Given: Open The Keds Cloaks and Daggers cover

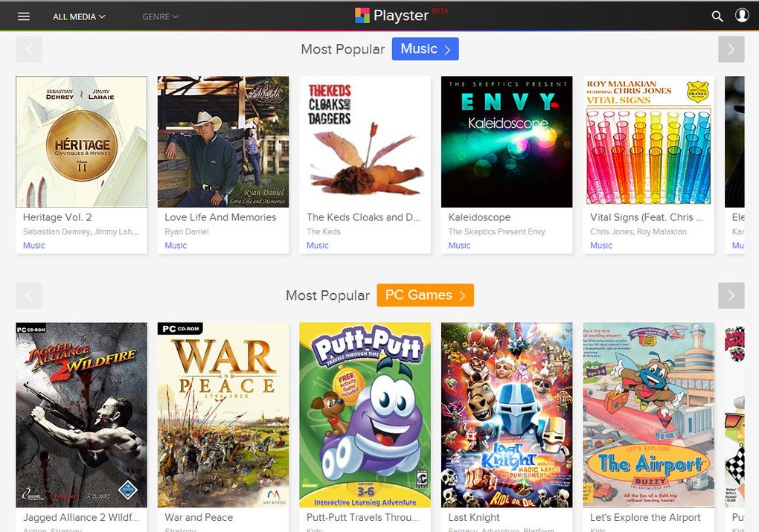Looking at the screenshot, I should [x=365, y=142].
